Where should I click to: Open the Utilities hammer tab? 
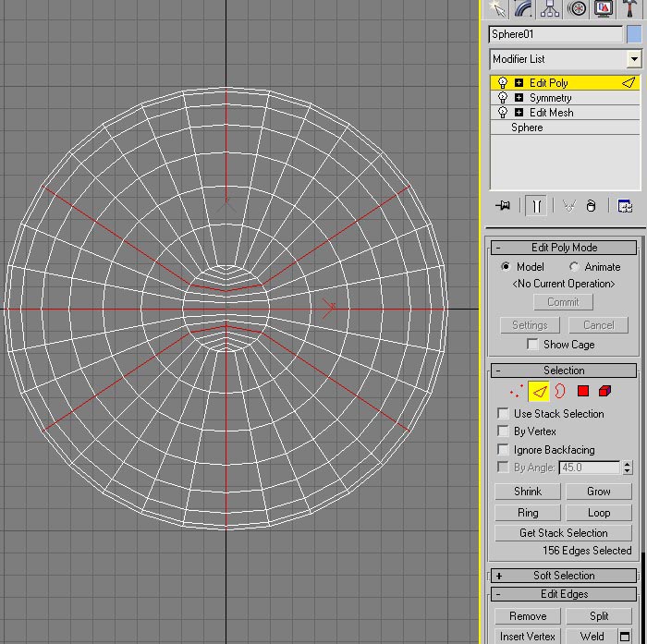[629, 8]
